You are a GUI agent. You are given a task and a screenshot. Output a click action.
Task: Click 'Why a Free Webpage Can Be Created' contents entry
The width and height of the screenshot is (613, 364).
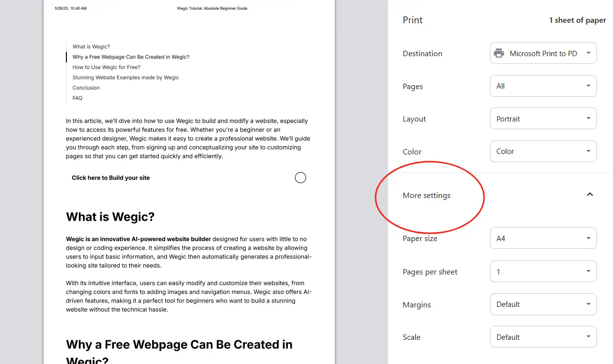point(131,57)
